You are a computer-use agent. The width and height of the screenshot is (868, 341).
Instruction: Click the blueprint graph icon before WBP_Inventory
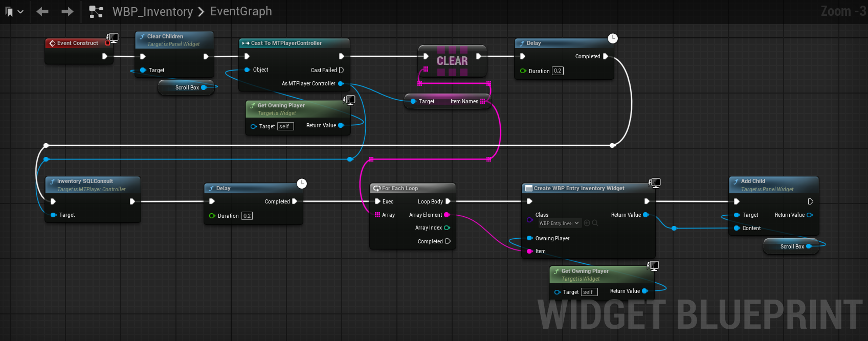(x=96, y=11)
